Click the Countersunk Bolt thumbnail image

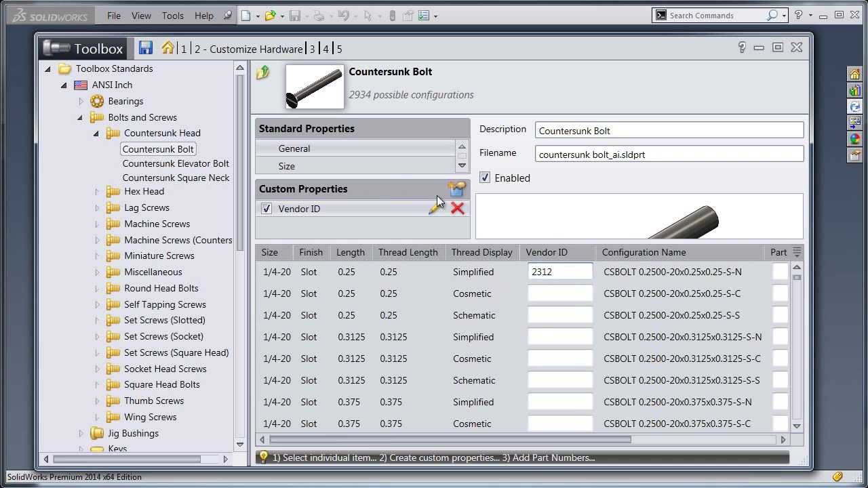tap(315, 87)
